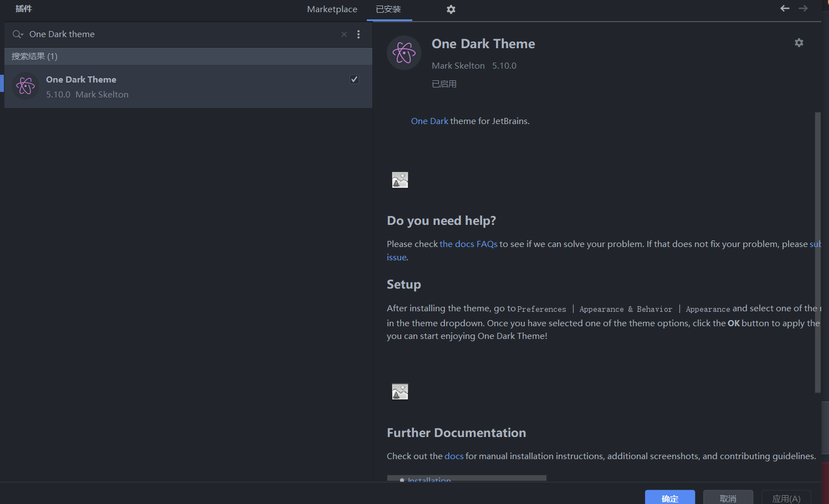Click the 应用(A) button

tap(786, 498)
